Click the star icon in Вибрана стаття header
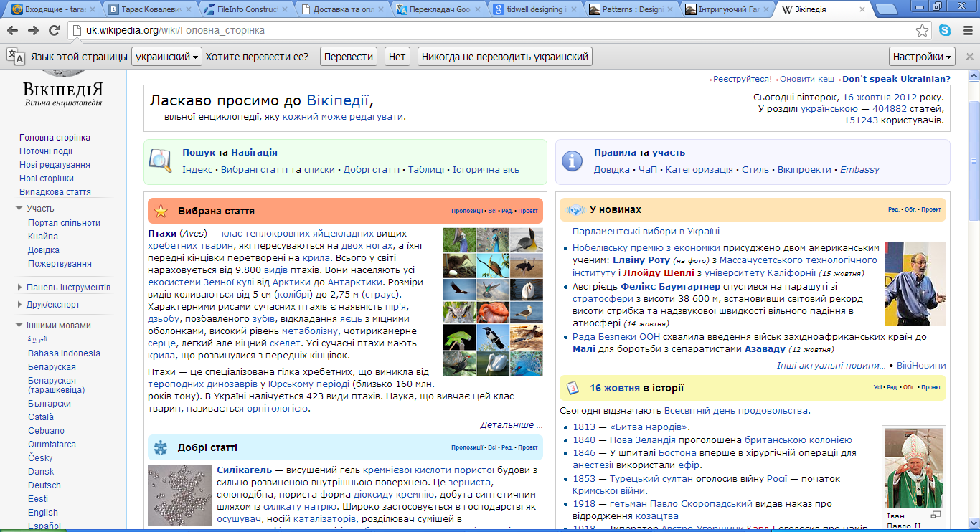The image size is (980, 532). tap(161, 211)
